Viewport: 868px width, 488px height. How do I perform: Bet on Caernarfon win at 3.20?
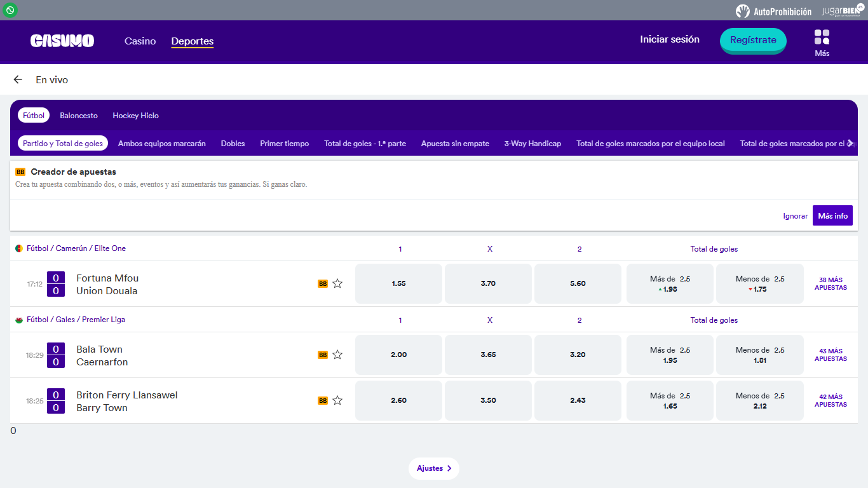point(578,355)
